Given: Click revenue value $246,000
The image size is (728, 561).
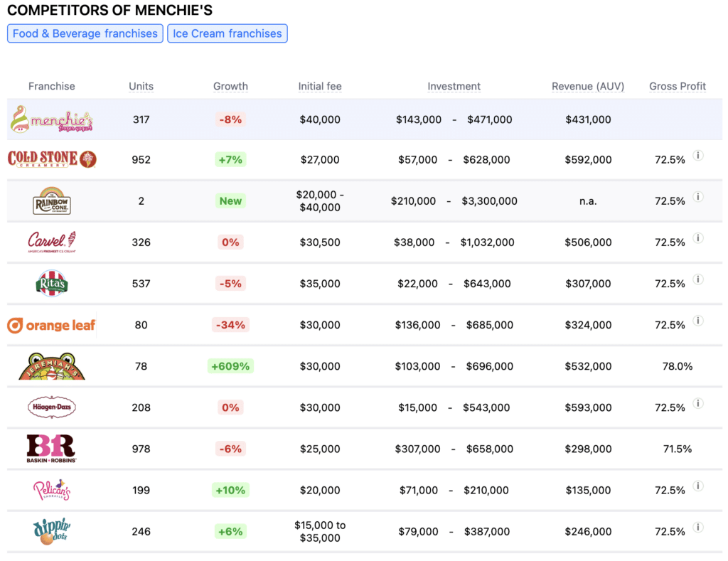Looking at the screenshot, I should pos(588,532).
